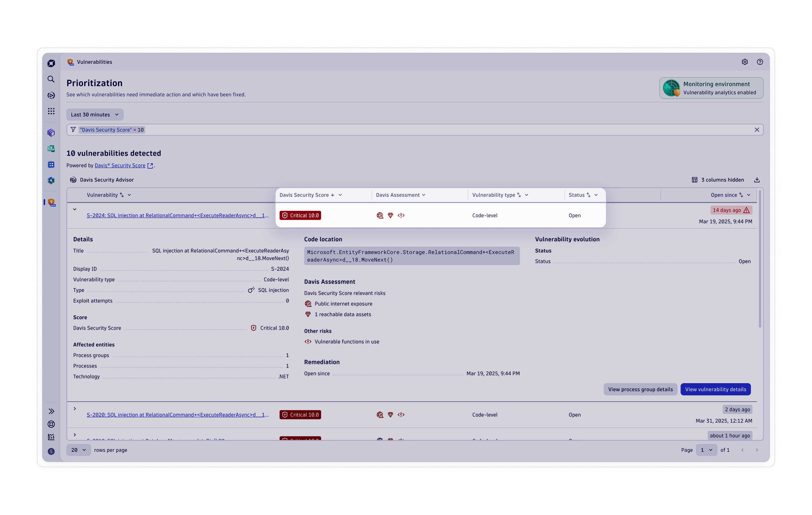Screen dimensions: 812x515
Task: Go to the next page arrow
Action: point(757,450)
